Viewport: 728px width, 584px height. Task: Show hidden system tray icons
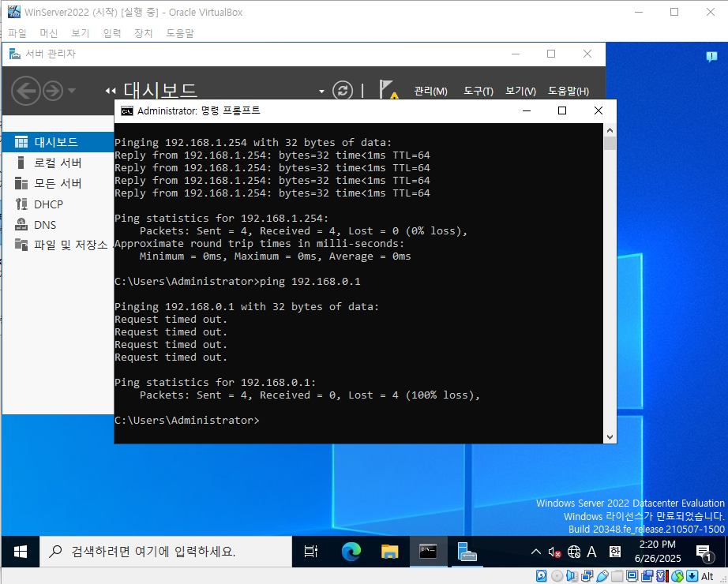pos(536,552)
